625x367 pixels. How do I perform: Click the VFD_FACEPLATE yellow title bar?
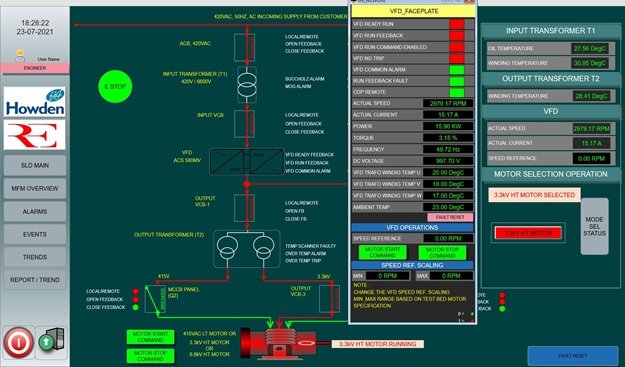tap(413, 11)
